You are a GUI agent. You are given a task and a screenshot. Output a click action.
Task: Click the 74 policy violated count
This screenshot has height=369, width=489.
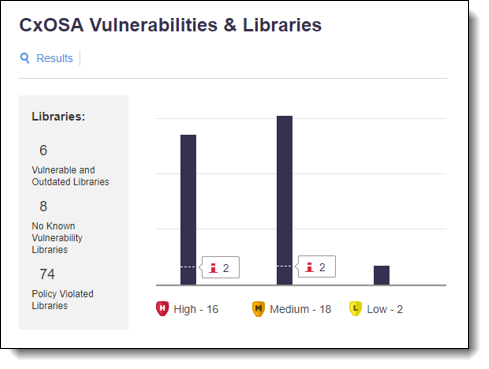[x=47, y=274]
